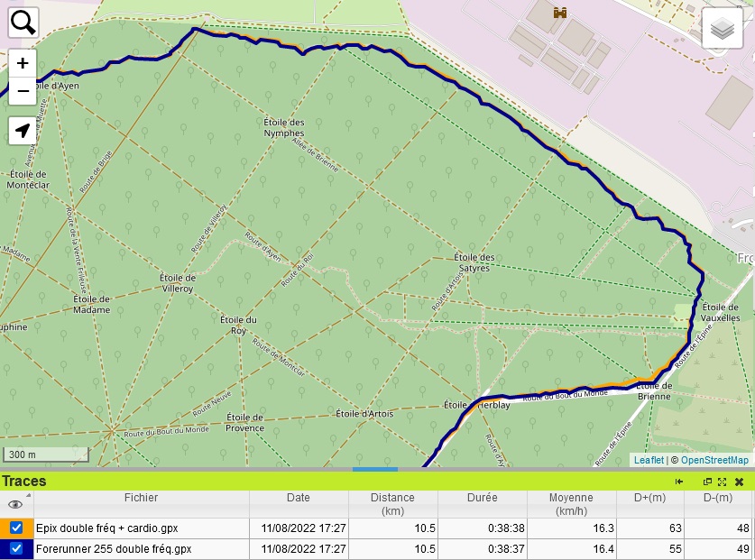
Task: Click the blue panel resize handle
Action: click(x=374, y=469)
